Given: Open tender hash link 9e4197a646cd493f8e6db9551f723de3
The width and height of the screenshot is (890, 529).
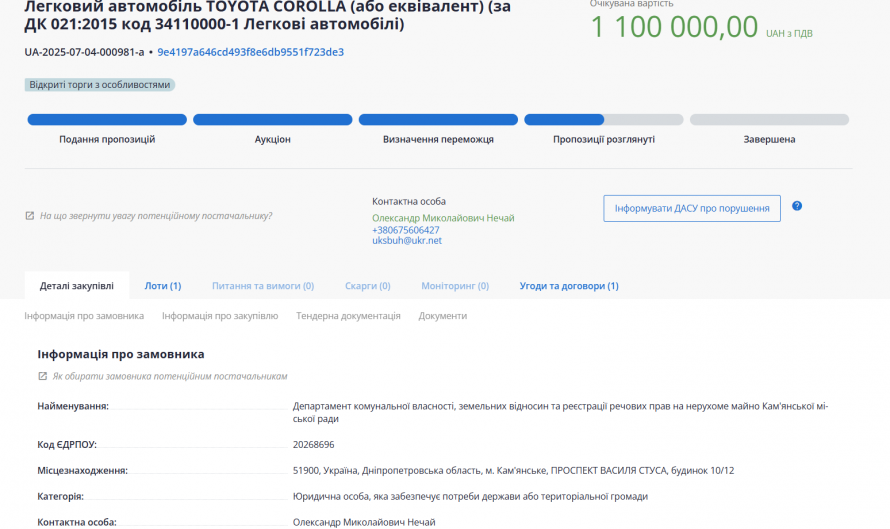Looking at the screenshot, I should 250,52.
